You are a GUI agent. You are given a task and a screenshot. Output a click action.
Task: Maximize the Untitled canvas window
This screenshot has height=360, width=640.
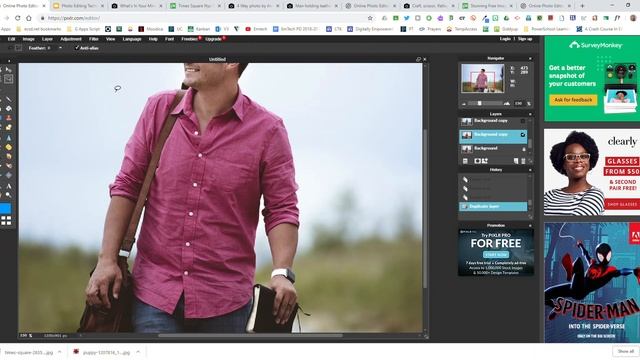pyautogui.click(x=418, y=59)
